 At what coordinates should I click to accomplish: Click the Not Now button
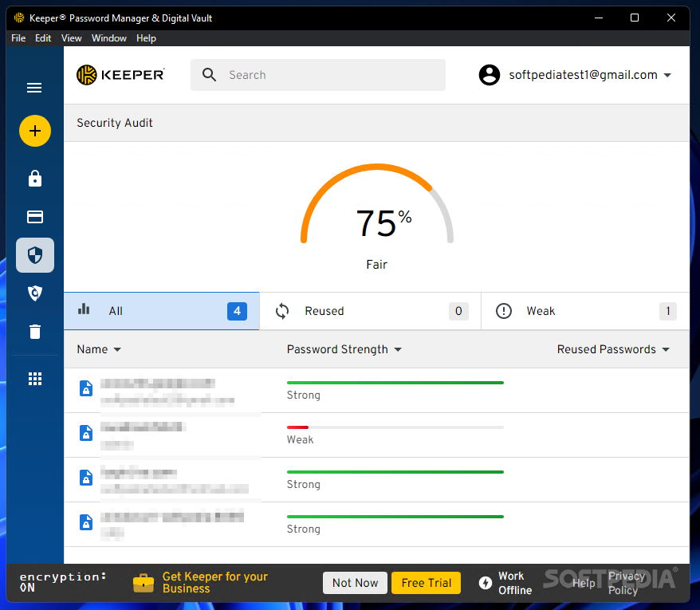tap(355, 583)
